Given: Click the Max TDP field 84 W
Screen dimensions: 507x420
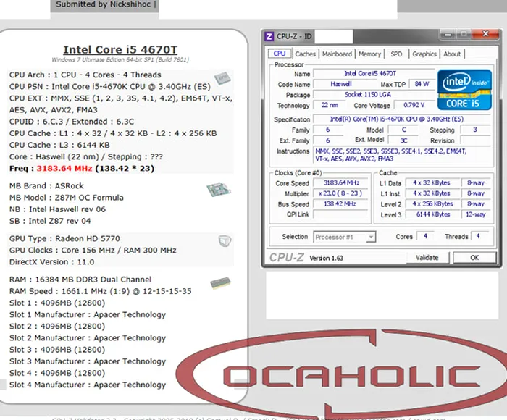Looking at the screenshot, I should (x=422, y=84).
